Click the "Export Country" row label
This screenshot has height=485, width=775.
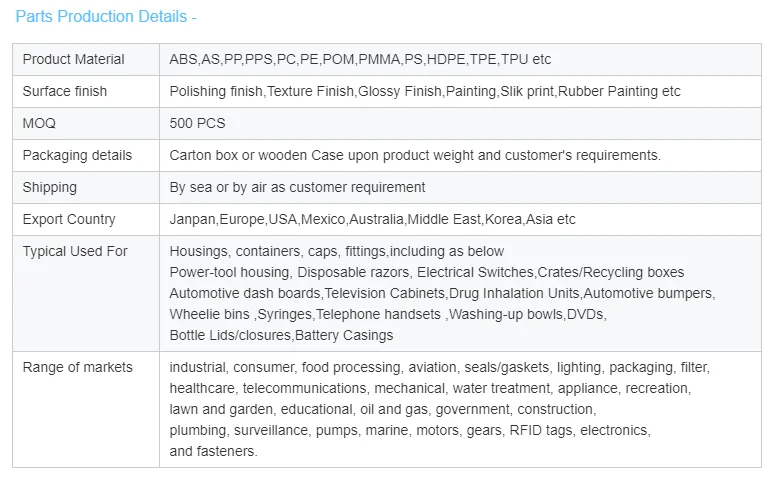coord(69,219)
